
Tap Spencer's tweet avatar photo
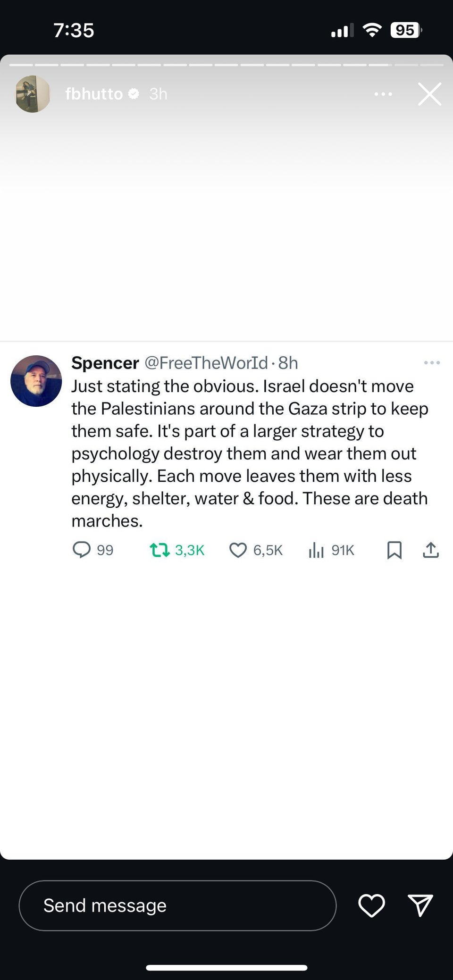[36, 381]
